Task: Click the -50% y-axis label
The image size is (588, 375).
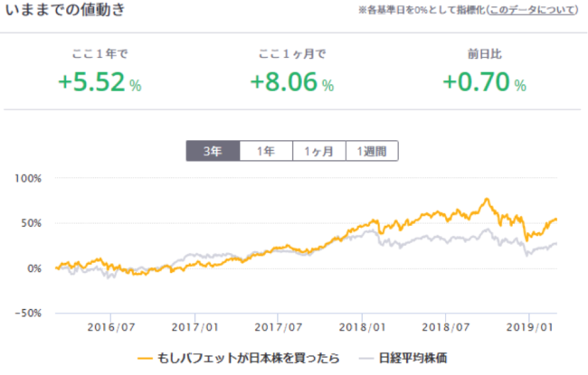Action: pos(29,313)
